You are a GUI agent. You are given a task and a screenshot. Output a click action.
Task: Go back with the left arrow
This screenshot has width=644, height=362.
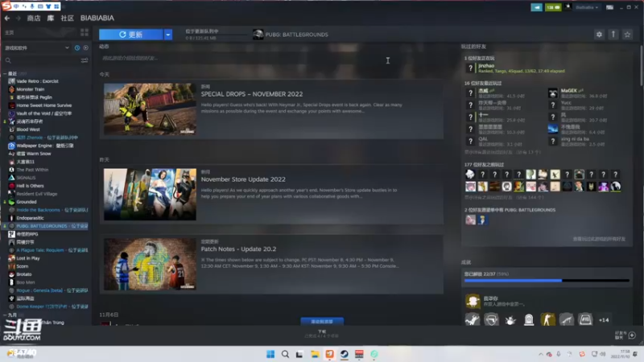pos(7,18)
